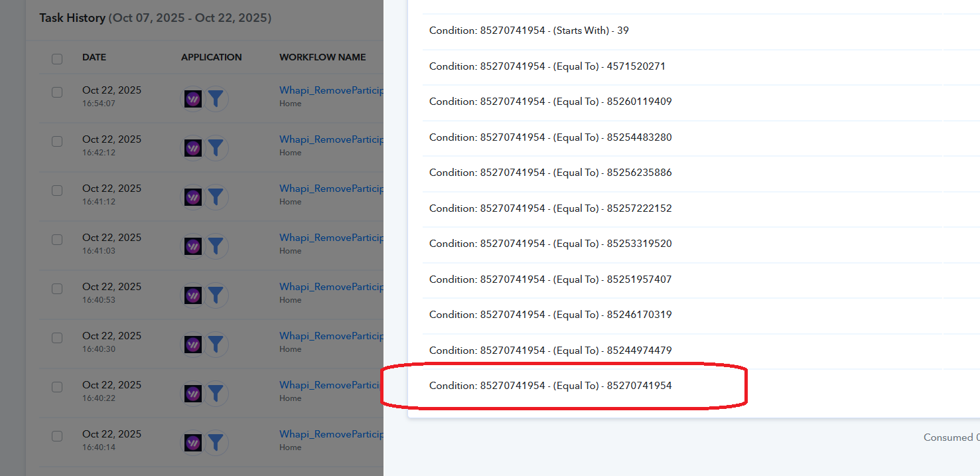Click the filter funnel icon in the 16:54:07 row
Viewport: 980px width, 476px height.
pos(215,99)
